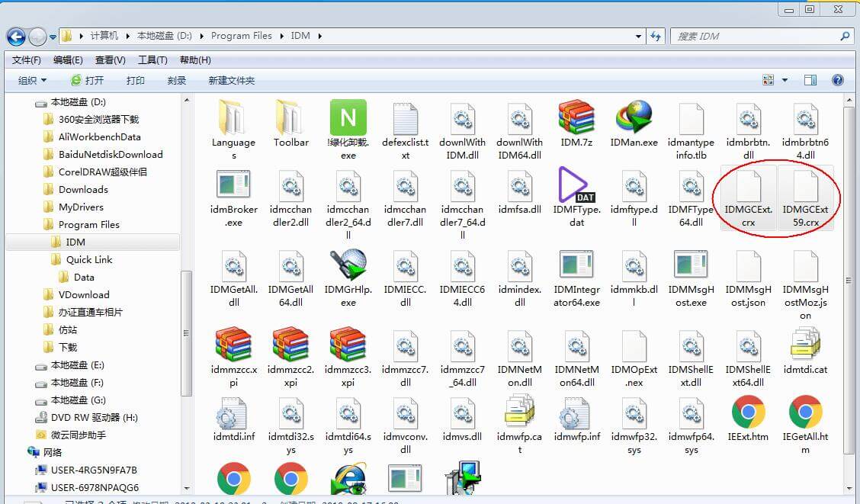Select the IEGetAll.htm Chrome icon

coord(805,412)
